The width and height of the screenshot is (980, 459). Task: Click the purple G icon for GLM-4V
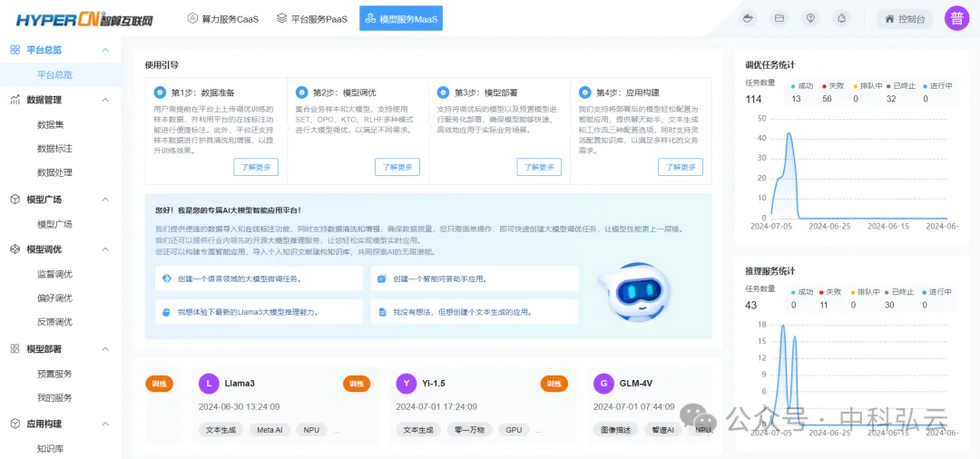click(603, 384)
